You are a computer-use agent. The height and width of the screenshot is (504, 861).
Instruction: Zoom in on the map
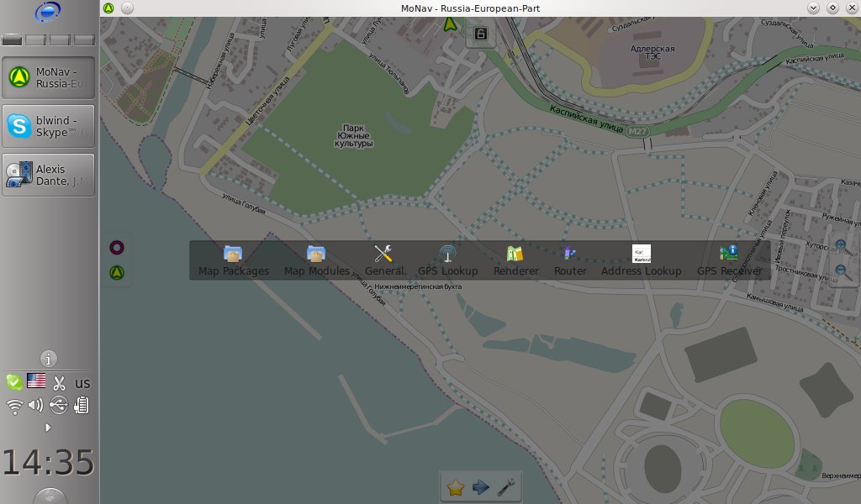[842, 246]
